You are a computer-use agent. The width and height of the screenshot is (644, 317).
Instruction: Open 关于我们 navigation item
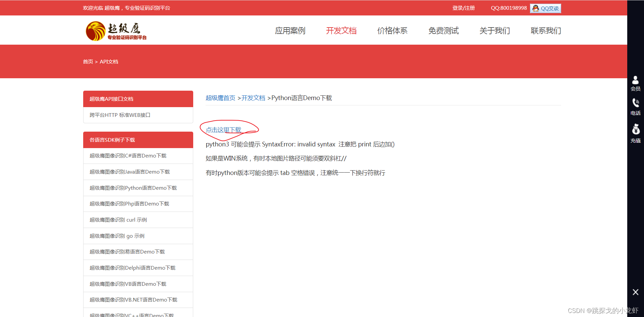495,31
